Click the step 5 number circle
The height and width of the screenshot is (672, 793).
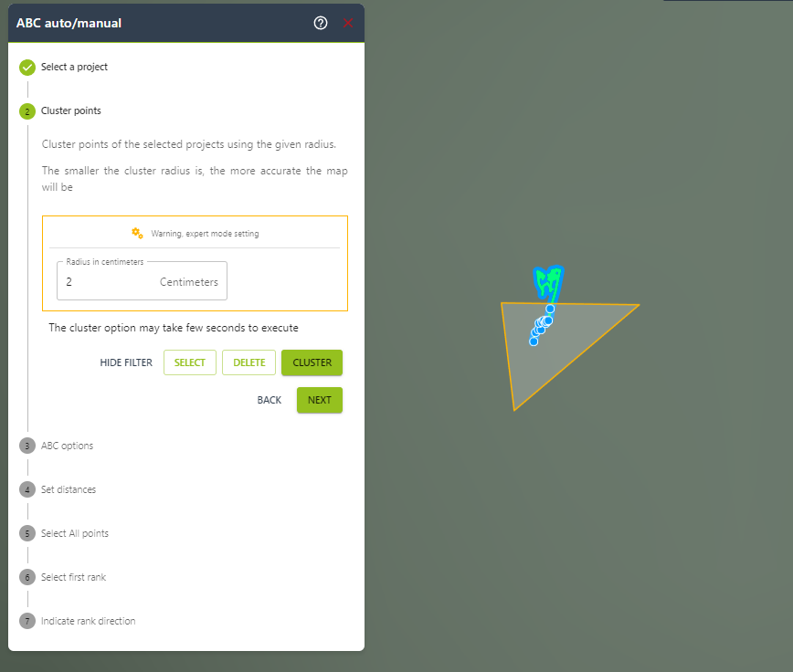coord(27,533)
